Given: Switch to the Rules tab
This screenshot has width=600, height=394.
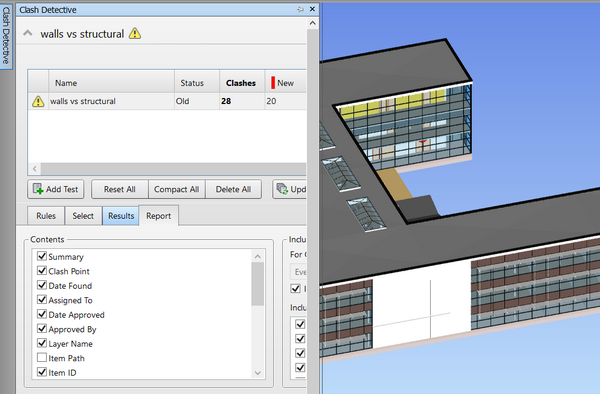Looking at the screenshot, I should tap(46, 216).
